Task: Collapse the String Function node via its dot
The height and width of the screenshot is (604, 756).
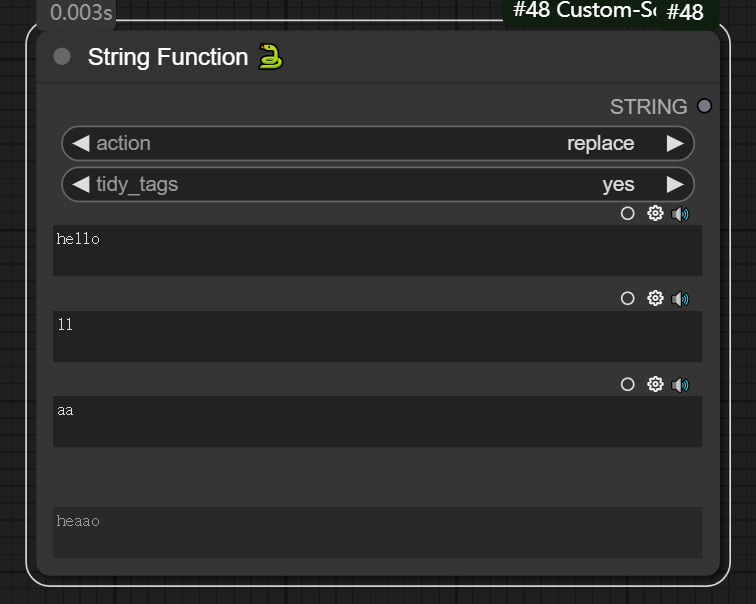Action: pos(62,57)
